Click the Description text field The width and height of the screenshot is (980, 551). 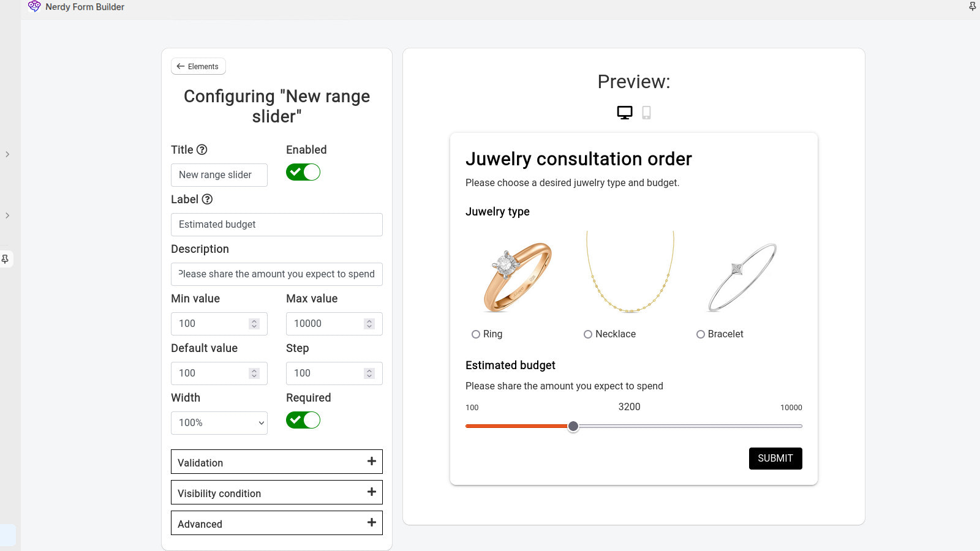277,274
